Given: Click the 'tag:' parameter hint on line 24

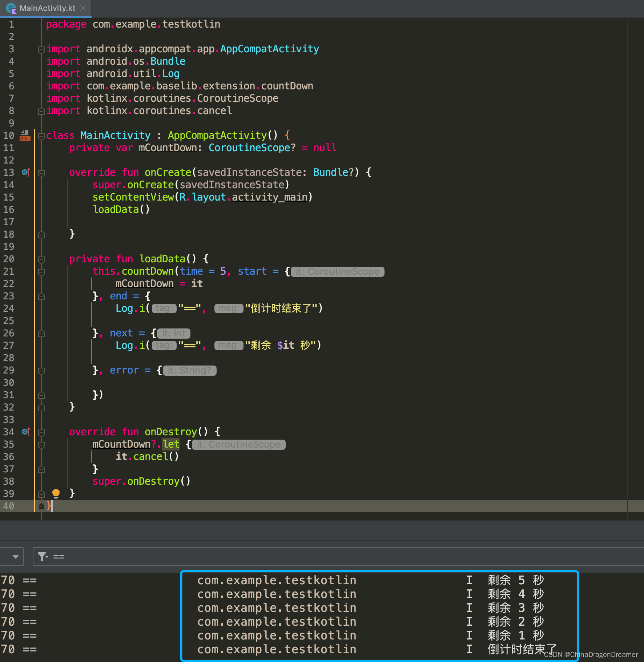Looking at the screenshot, I should (164, 308).
